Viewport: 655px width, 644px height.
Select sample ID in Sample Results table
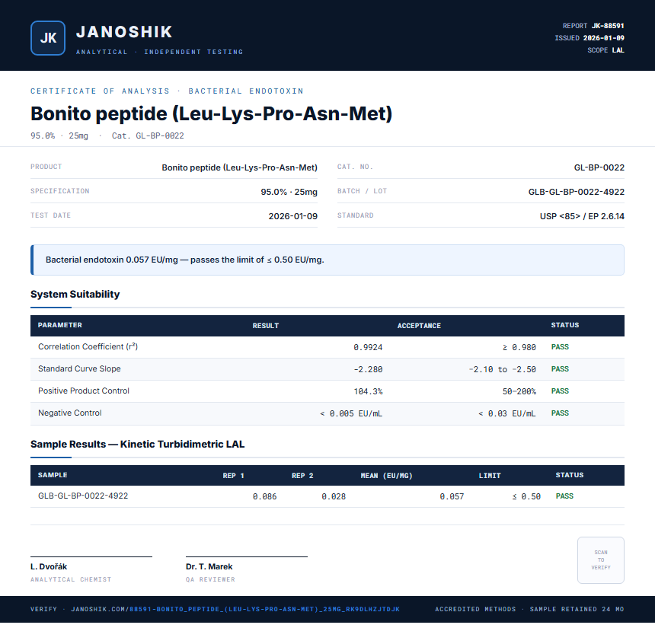83,496
